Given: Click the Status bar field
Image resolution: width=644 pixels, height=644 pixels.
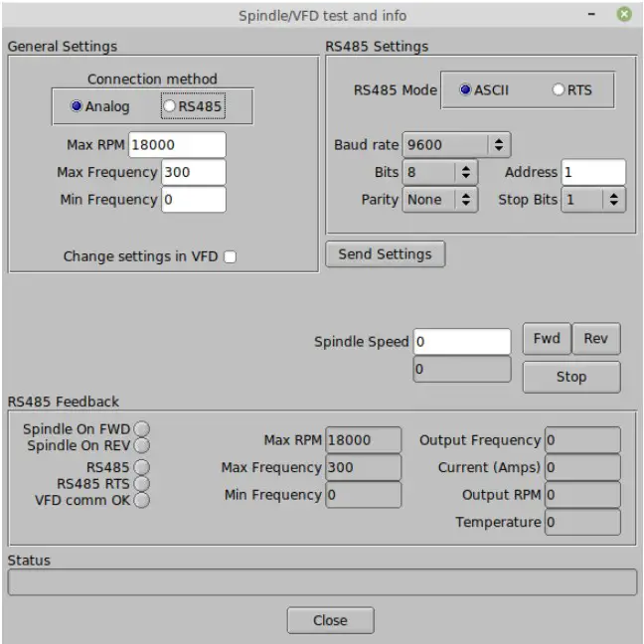Looking at the screenshot, I should pos(322,582).
